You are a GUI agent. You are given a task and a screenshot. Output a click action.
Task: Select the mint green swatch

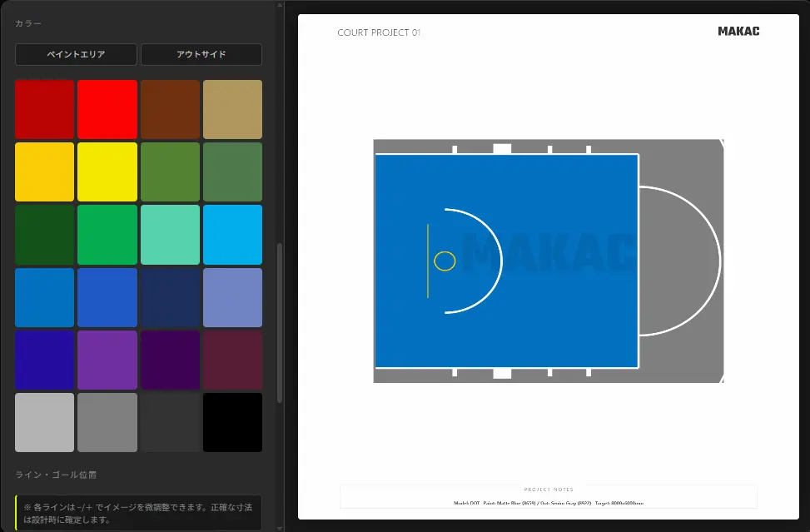170,235
